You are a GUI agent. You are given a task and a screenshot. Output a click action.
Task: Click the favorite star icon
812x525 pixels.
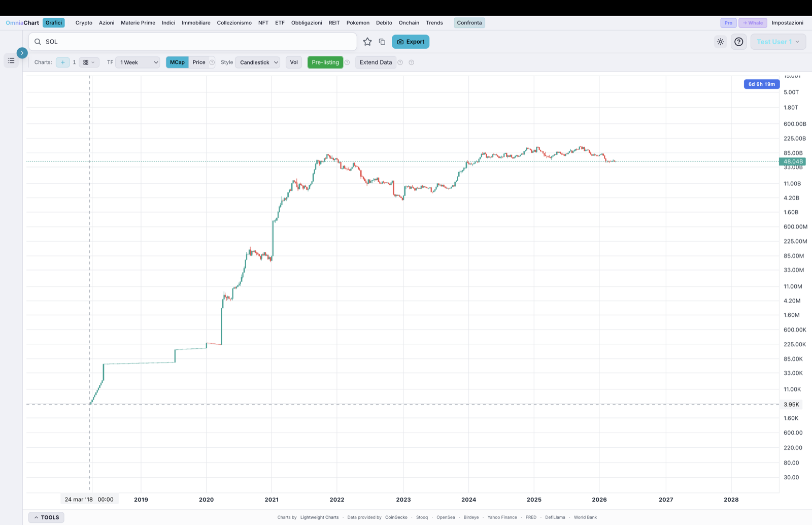367,42
